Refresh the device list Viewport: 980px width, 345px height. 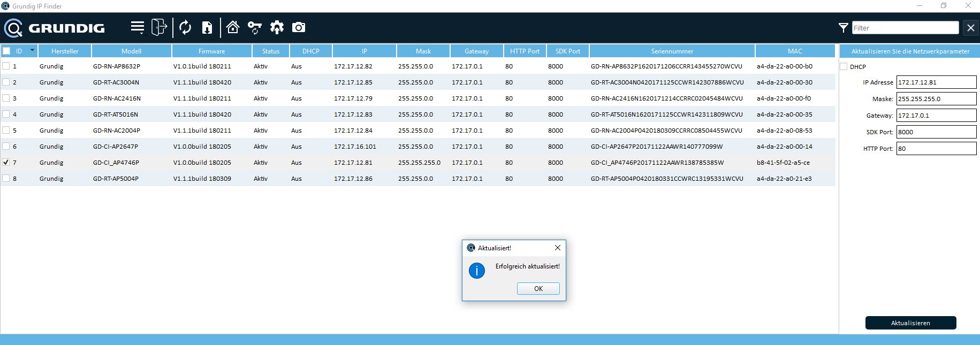click(x=185, y=27)
